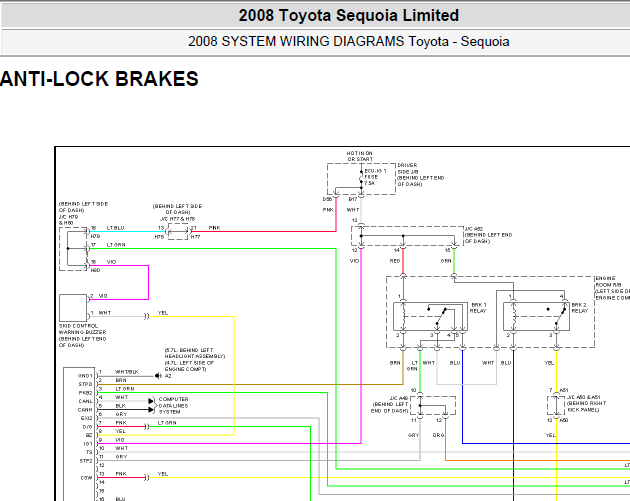Click the 'WHT/BLK' wire label at pin 1
This screenshot has width=630, height=501.
pos(127,372)
